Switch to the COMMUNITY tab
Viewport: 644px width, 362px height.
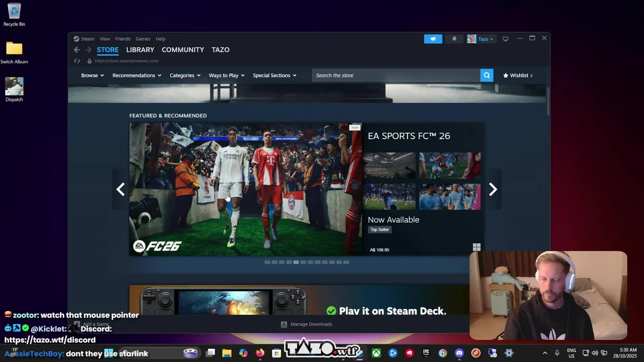[x=183, y=50]
